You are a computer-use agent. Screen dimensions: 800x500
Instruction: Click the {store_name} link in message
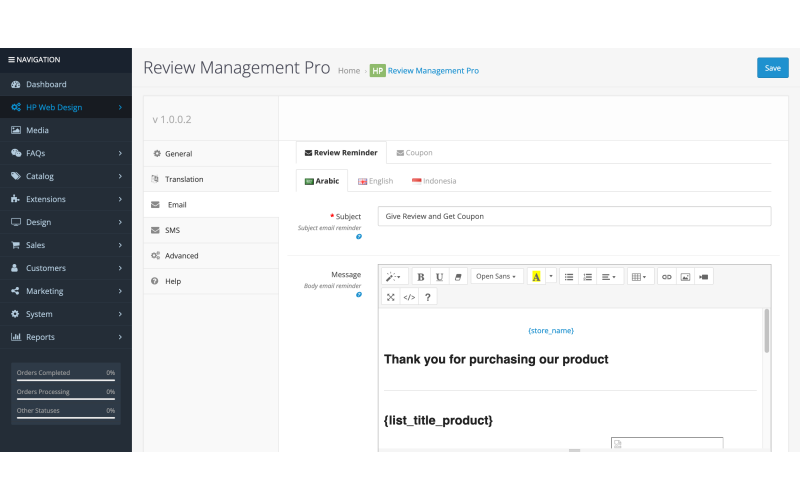point(551,331)
